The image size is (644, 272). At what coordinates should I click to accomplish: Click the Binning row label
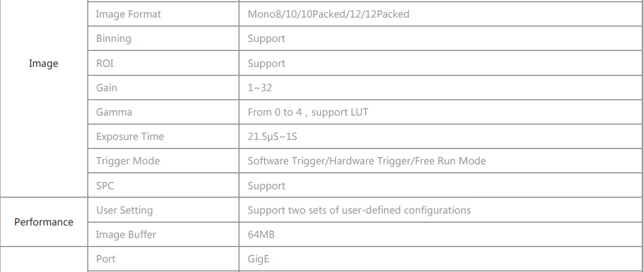click(x=113, y=39)
